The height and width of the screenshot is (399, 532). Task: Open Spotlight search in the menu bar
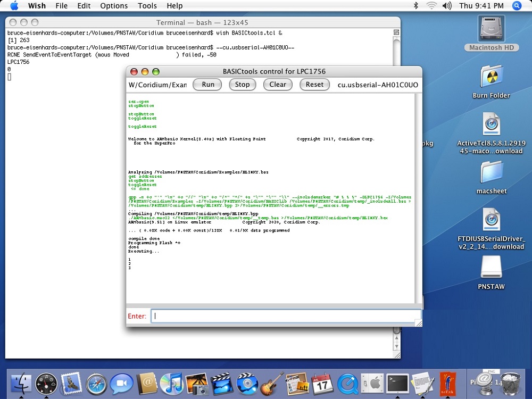517,6
